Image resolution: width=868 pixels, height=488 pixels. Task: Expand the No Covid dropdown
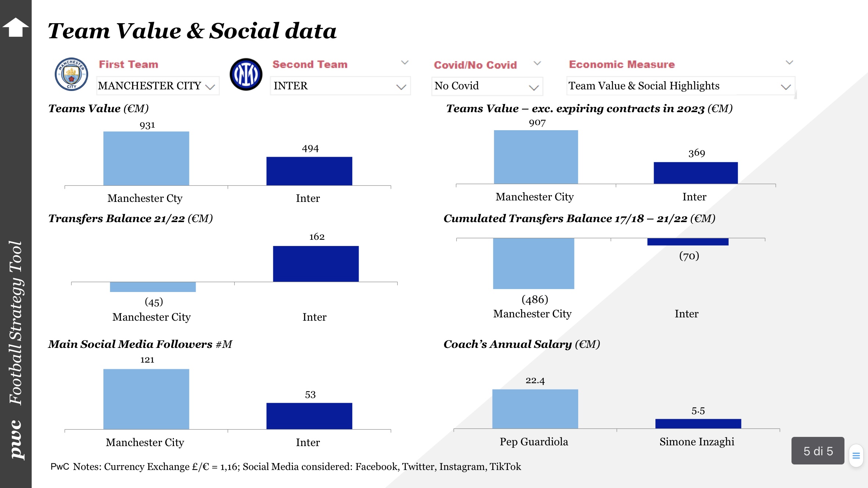tap(487, 86)
